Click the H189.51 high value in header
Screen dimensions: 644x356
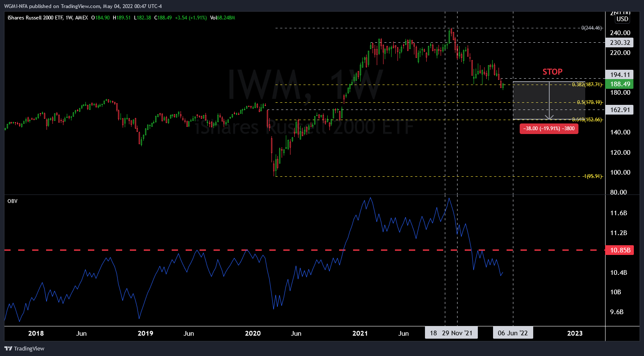122,18
